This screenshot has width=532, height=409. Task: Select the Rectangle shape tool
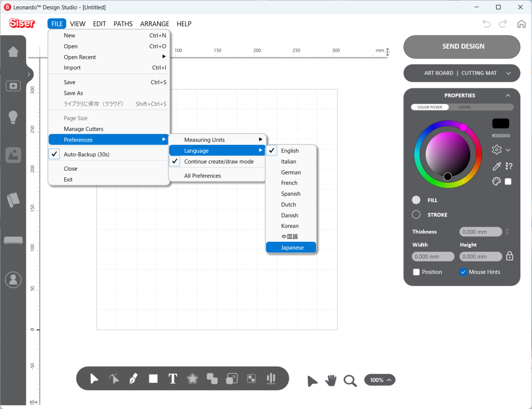pyautogui.click(x=153, y=379)
